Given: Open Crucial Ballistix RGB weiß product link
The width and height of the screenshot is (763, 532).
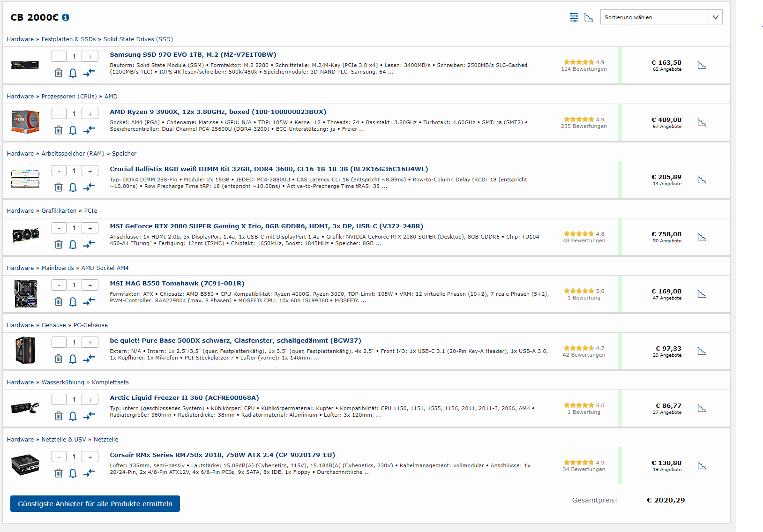Looking at the screenshot, I should (269, 169).
